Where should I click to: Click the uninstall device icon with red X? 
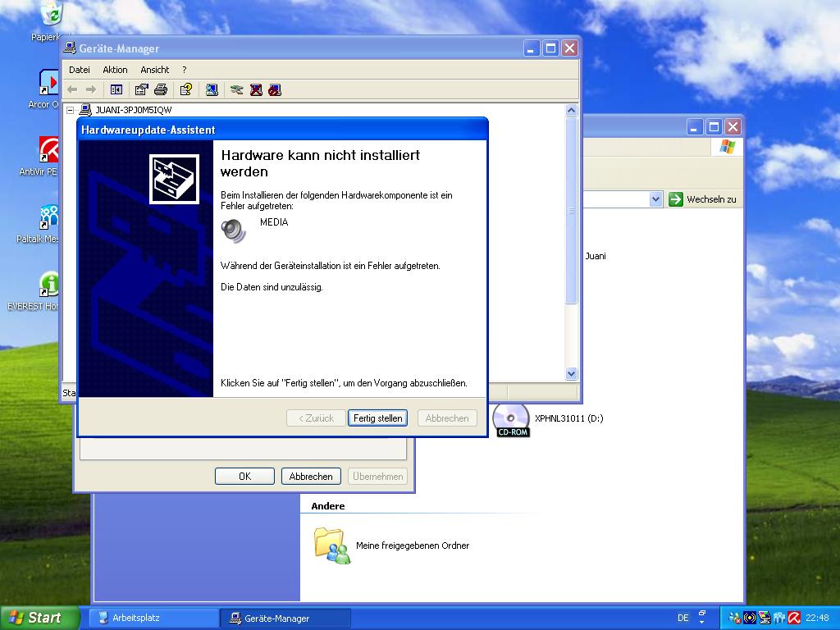tap(256, 89)
